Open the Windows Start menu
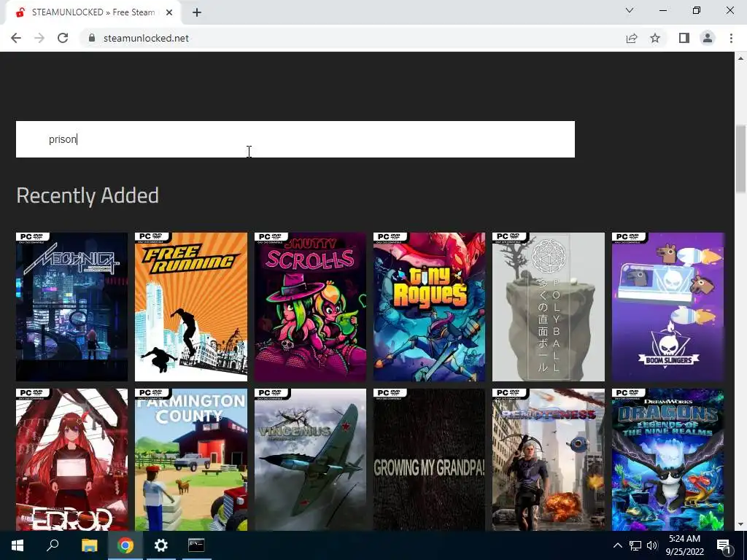747x560 pixels. (x=18, y=545)
